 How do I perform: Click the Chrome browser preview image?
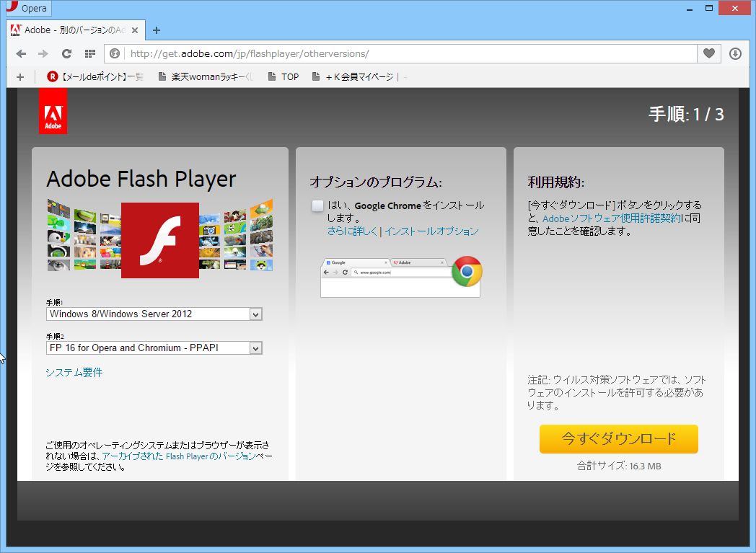(x=401, y=277)
